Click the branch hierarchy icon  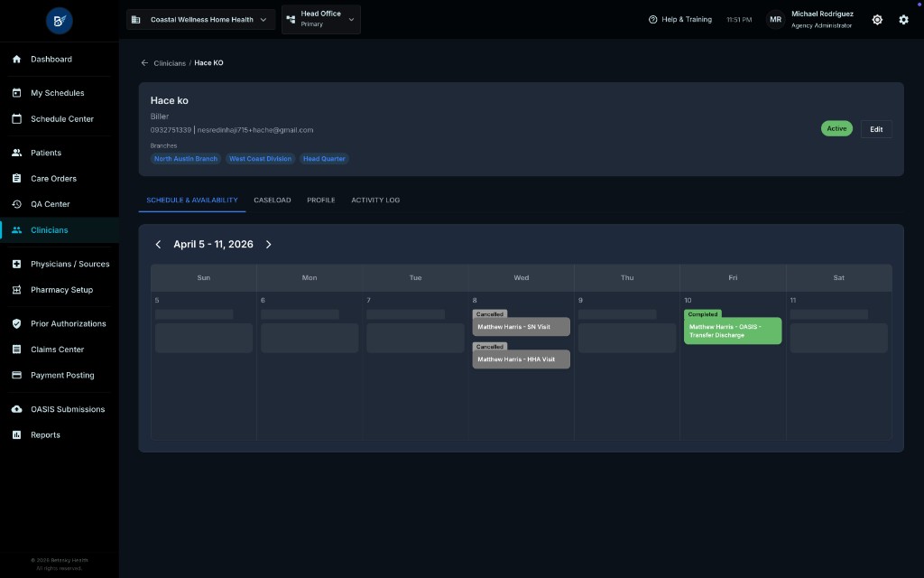291,20
